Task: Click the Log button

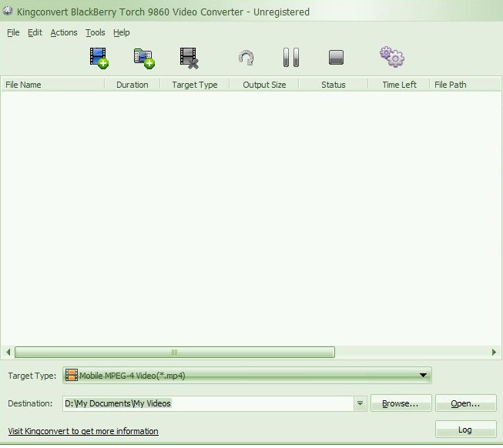Action: click(466, 430)
